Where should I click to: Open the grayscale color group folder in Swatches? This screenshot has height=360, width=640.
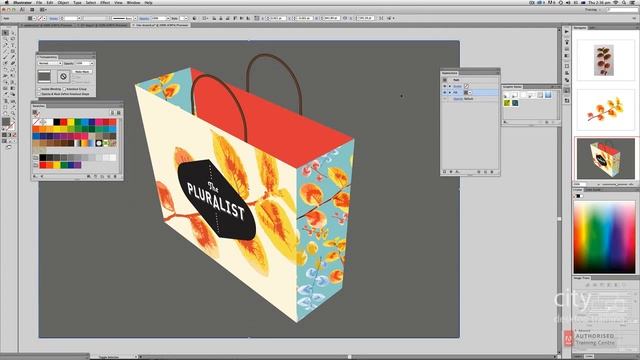click(x=36, y=158)
